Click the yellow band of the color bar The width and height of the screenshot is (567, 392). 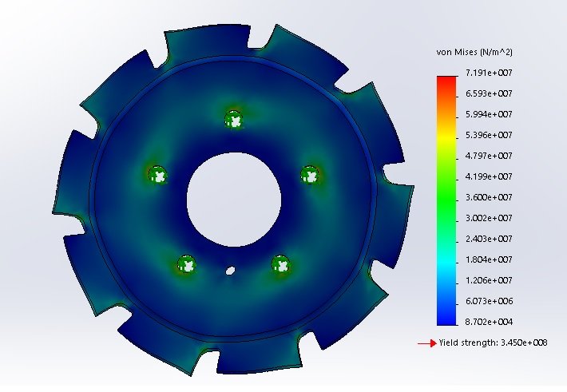[x=446, y=142]
